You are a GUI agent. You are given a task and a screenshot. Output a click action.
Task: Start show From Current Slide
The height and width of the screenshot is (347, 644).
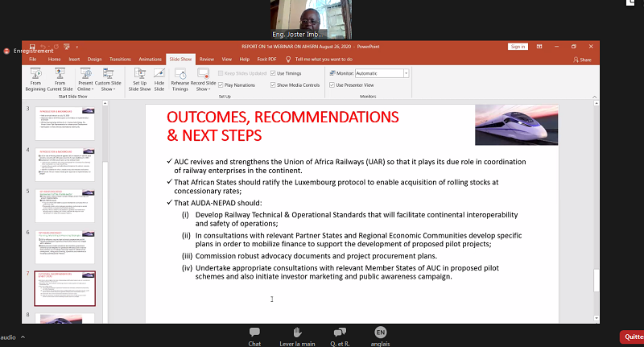click(60, 80)
